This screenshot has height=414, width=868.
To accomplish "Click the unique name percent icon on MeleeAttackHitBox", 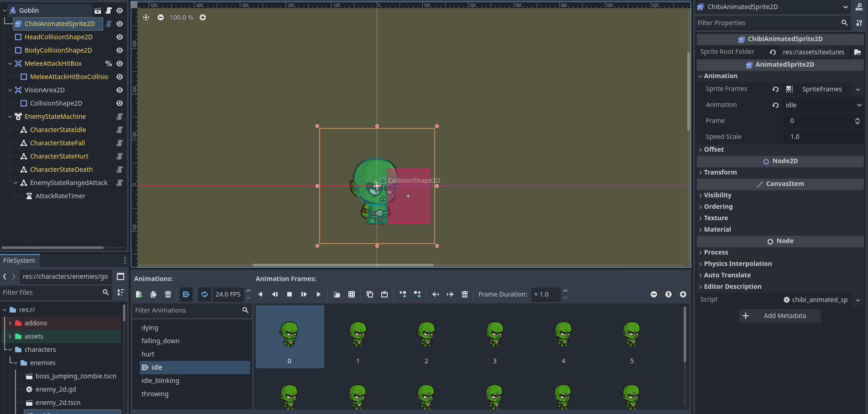I will (108, 64).
